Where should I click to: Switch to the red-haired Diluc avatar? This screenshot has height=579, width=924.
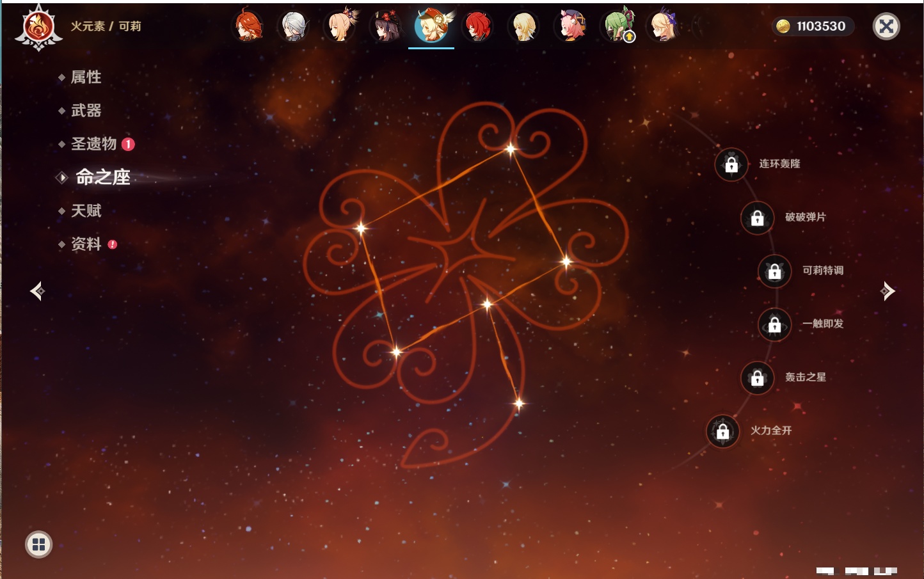coord(478,26)
